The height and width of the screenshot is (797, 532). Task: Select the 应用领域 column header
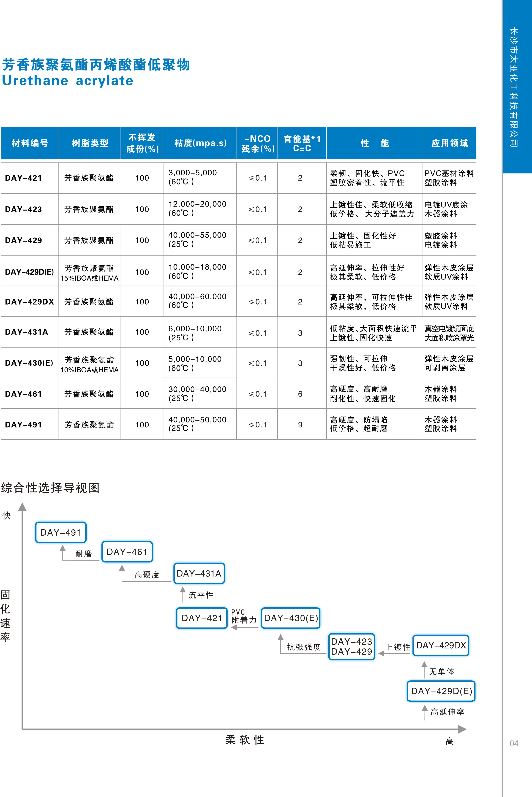450,143
